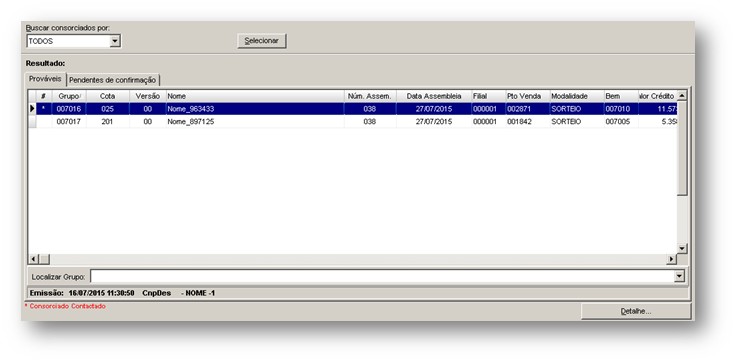The height and width of the screenshot is (363, 737).
Task: Click the Nome column header
Action: [x=255, y=96]
